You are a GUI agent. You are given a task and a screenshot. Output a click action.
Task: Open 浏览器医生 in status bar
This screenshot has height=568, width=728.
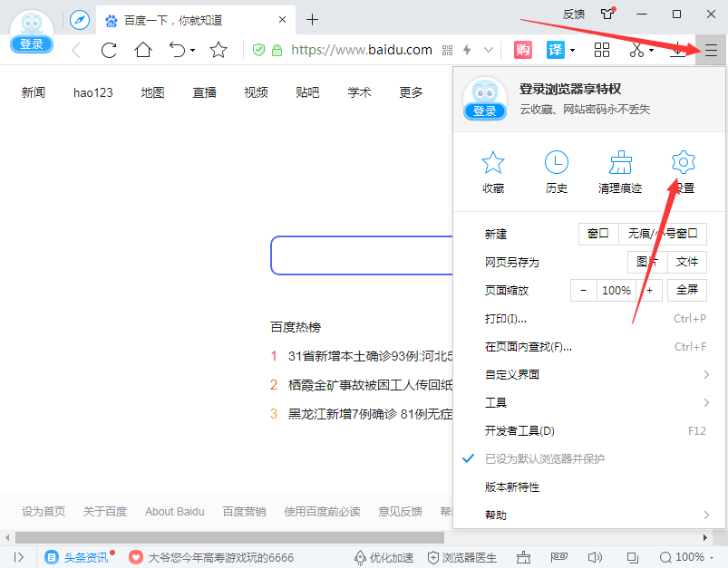point(462,557)
